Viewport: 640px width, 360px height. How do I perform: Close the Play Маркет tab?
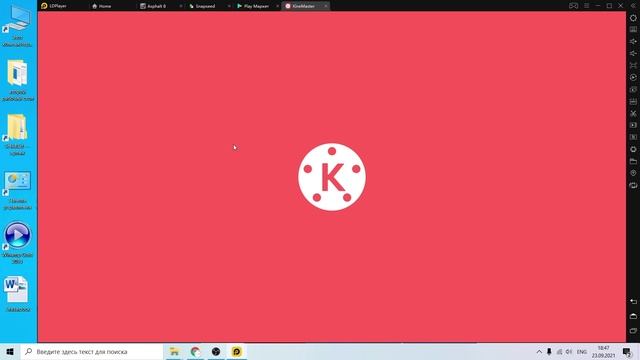tap(278, 6)
